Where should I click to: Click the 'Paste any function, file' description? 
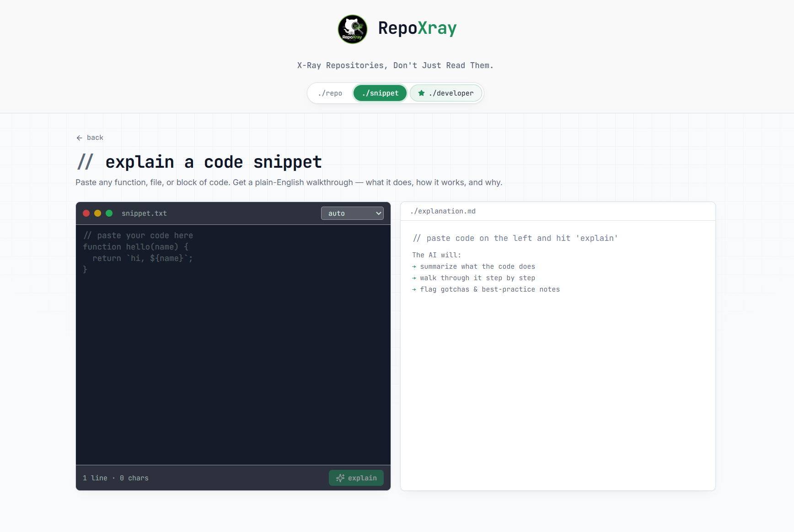289,182
